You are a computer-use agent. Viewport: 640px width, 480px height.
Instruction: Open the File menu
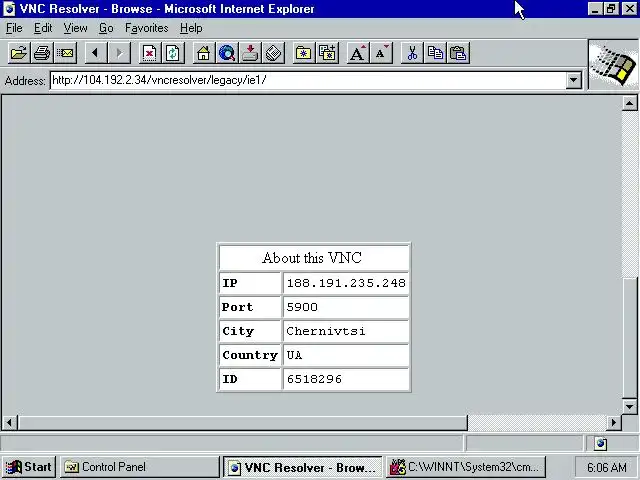tap(14, 28)
